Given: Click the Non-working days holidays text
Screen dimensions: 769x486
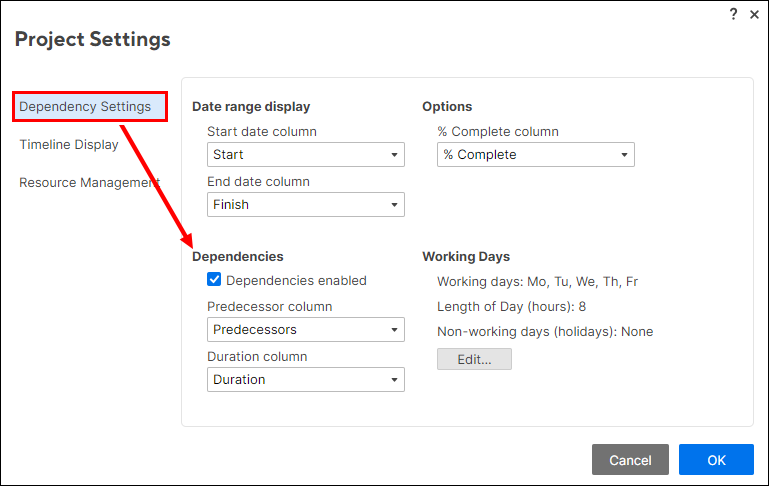Looking at the screenshot, I should pos(545,332).
